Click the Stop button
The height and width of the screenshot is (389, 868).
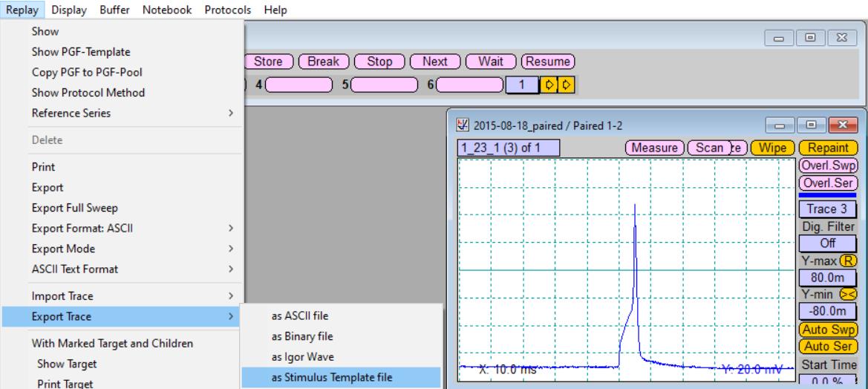(x=379, y=62)
